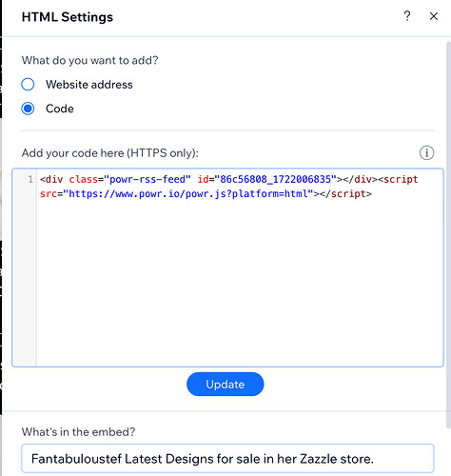Viewport: 451px width, 476px height.
Task: Click the "Website address" option label text
Action: [x=89, y=85]
